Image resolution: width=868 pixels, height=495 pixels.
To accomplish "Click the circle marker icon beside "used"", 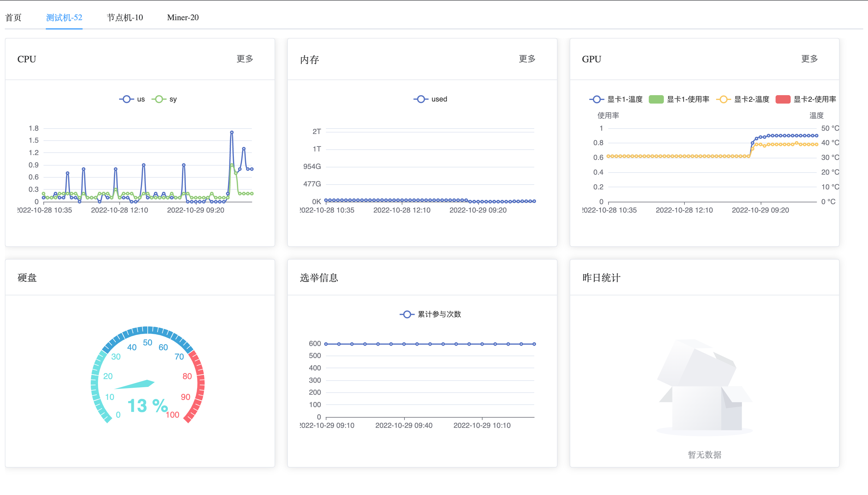I will pos(421,99).
